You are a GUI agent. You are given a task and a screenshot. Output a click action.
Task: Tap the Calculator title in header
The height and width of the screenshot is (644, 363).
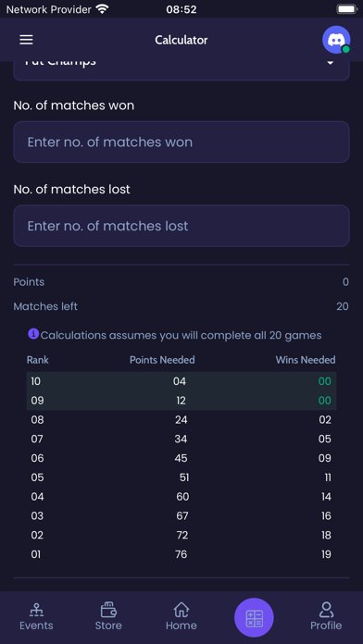click(181, 40)
